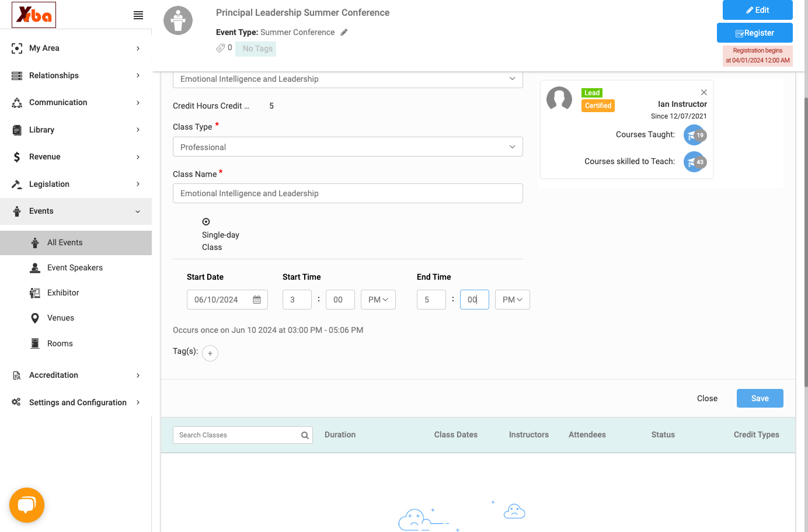
Task: Go to Event Speakers
Action: (x=76, y=268)
